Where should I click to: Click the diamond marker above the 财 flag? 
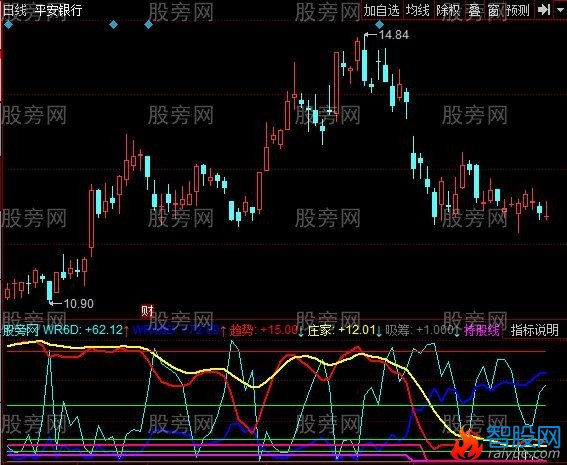(x=148, y=25)
